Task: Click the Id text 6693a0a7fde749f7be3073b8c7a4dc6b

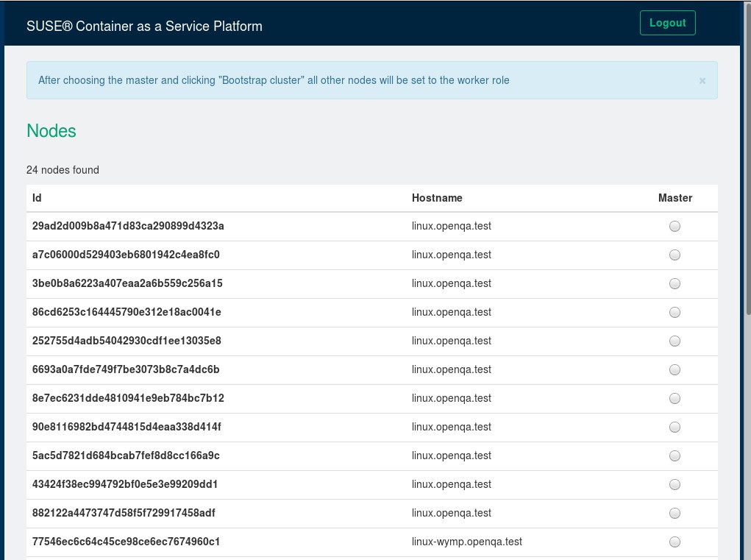Action: tap(126, 370)
